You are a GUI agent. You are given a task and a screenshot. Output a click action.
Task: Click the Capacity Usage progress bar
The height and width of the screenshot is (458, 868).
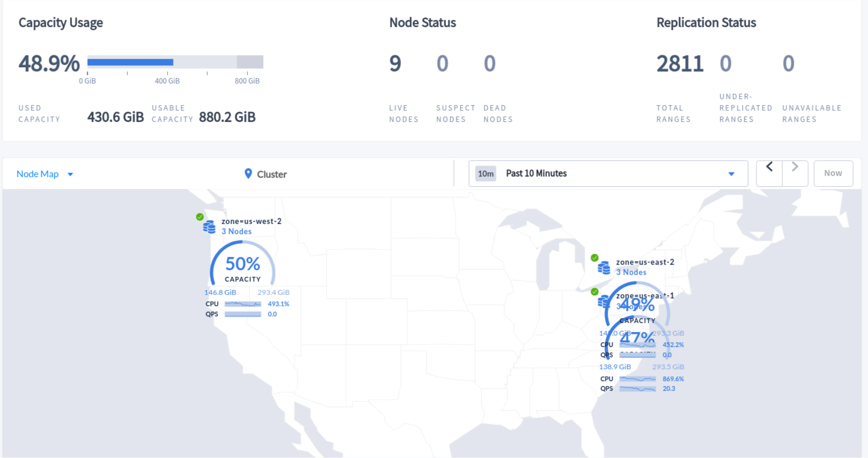point(174,61)
